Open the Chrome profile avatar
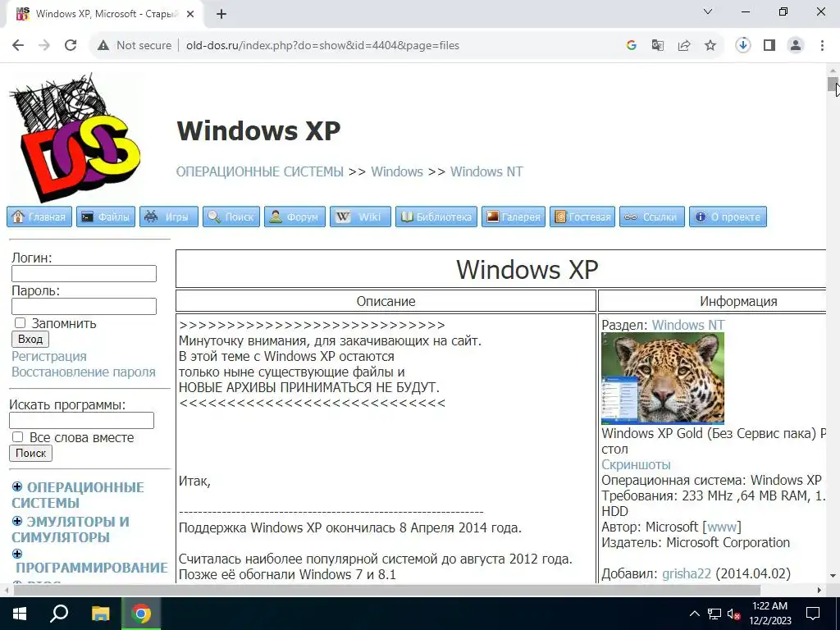This screenshot has width=840, height=630. point(796,46)
